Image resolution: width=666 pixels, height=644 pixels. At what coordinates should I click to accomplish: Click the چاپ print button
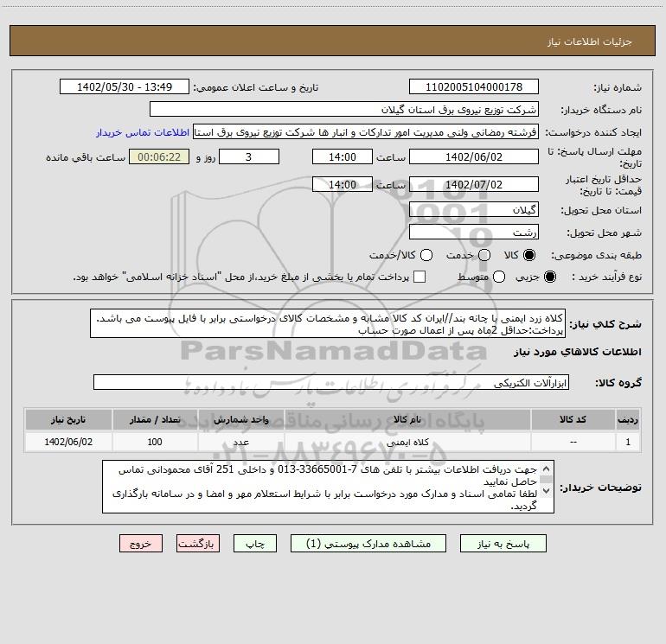(x=255, y=544)
